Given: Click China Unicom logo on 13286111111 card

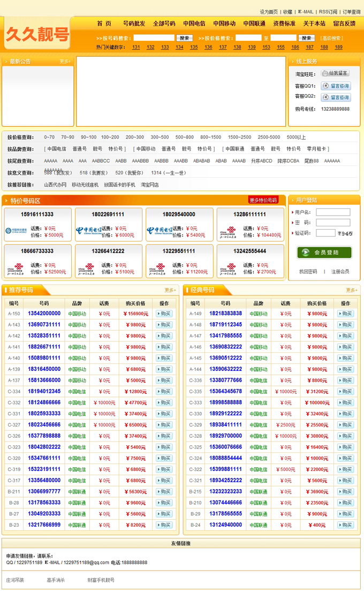Looking at the screenshot, I should [228, 232].
